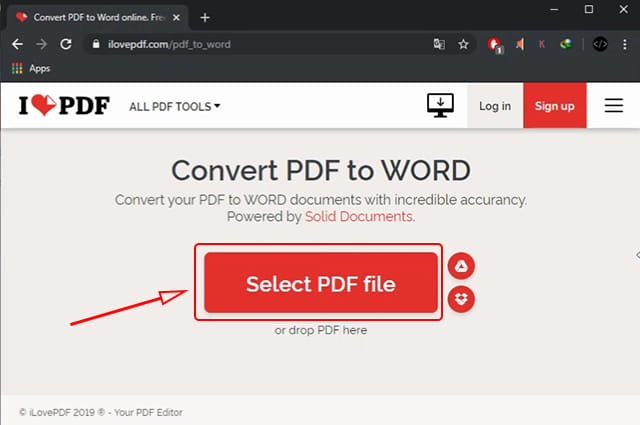This screenshot has width=640, height=425.
Task: Open the ALL PDF TOOLS dropdown
Action: [x=175, y=107]
